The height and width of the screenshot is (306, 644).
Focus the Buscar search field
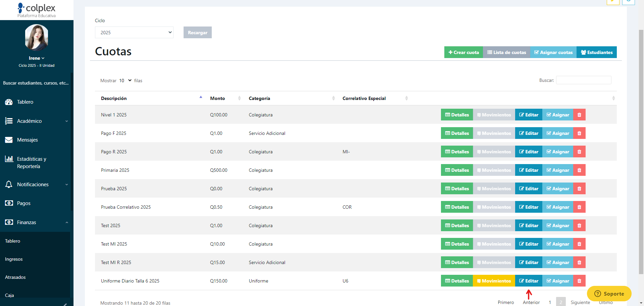(584, 80)
